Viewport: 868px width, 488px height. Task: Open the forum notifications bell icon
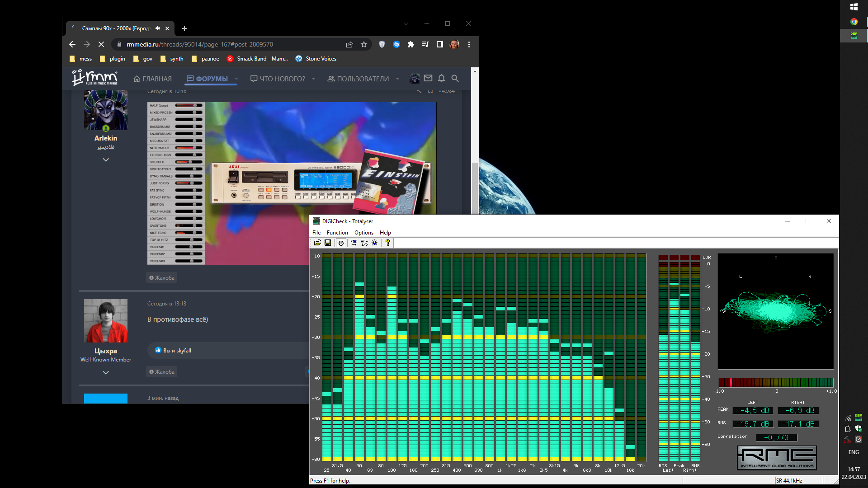point(441,79)
